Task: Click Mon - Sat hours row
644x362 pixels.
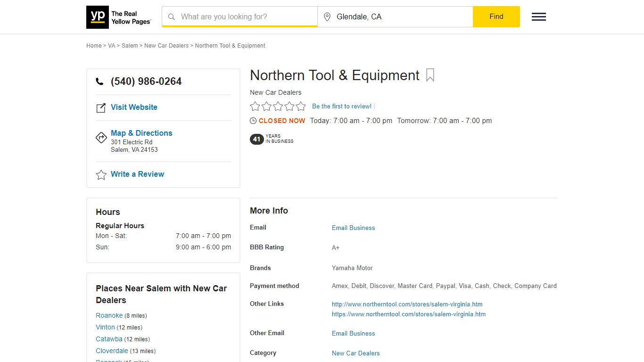Action: point(163,236)
